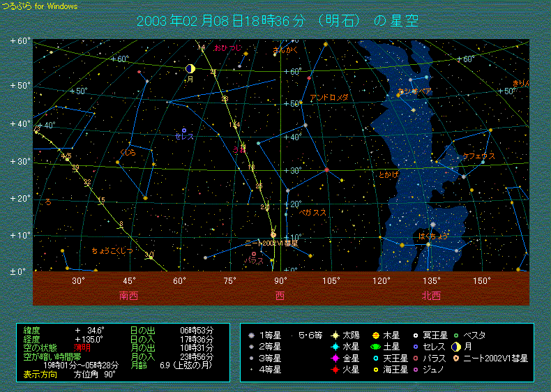This screenshot has height=392, width=551.
Task: Click the 金星 (Venus) icon in the legend
Action: tap(335, 358)
